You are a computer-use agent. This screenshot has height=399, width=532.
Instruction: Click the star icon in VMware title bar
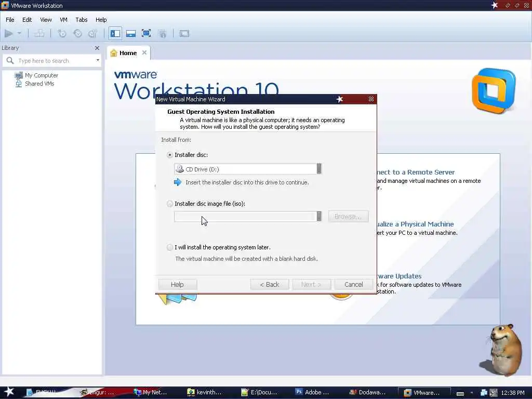[495, 5]
